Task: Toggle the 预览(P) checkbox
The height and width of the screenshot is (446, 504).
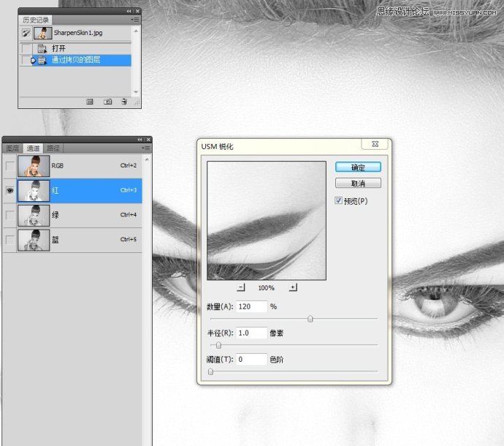Action: tap(338, 200)
